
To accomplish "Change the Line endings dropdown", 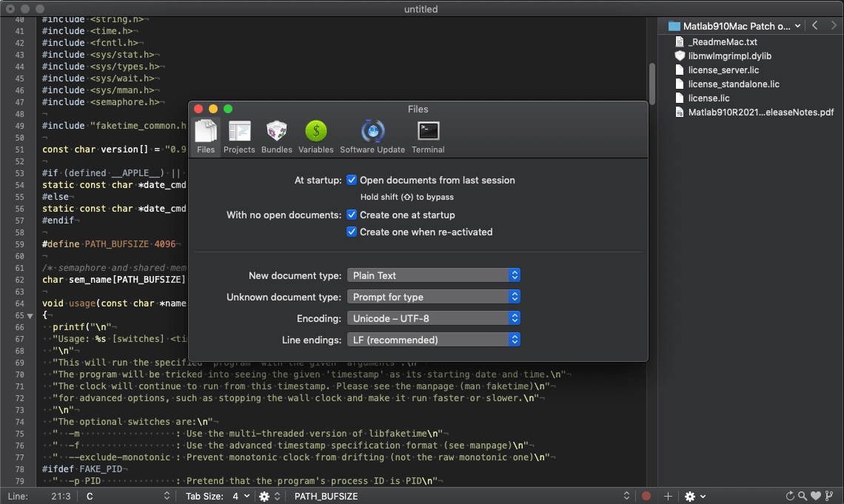I will tap(434, 340).
